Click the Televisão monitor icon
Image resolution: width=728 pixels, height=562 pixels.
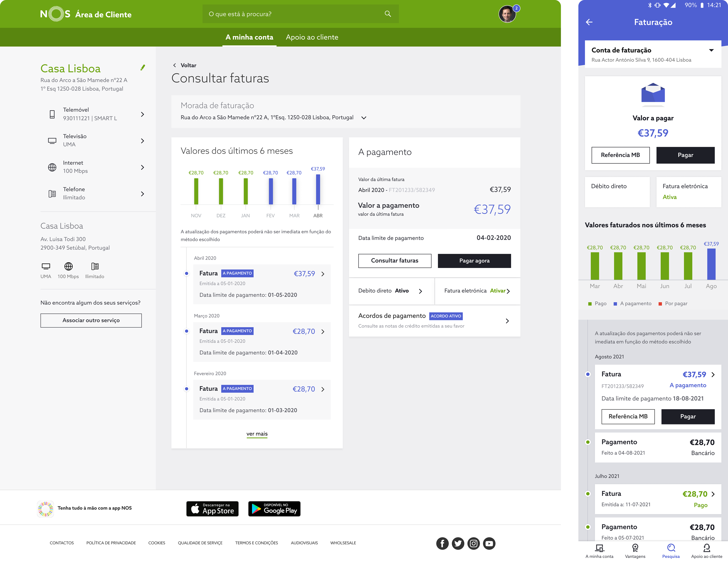point(52,140)
